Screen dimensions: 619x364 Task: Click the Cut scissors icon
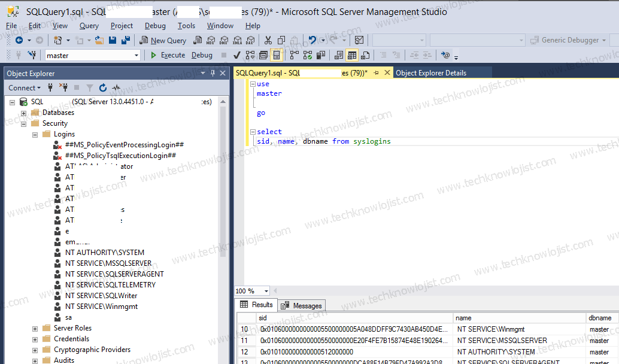(268, 40)
